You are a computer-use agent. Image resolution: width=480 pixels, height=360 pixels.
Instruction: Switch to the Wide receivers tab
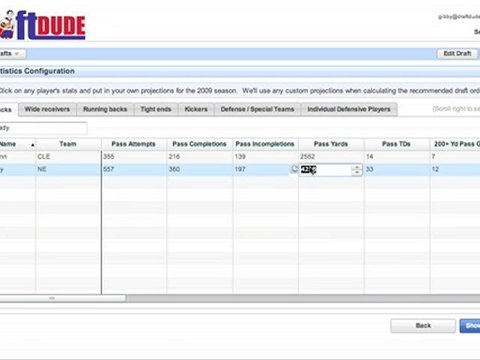[x=47, y=109]
